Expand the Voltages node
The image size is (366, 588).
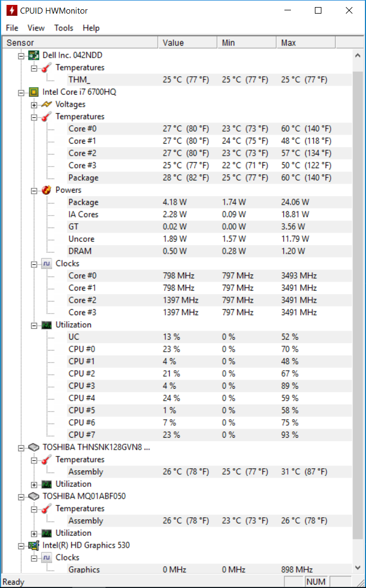[34, 105]
